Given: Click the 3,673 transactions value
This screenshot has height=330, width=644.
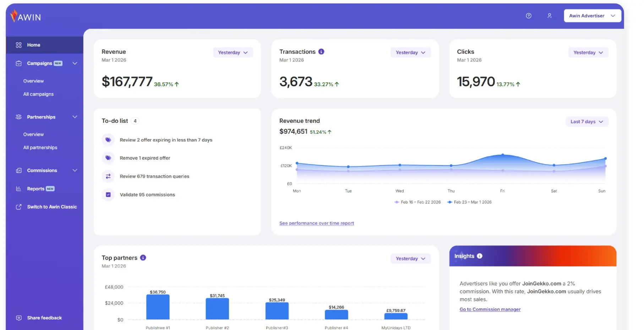Looking at the screenshot, I should pyautogui.click(x=296, y=82).
